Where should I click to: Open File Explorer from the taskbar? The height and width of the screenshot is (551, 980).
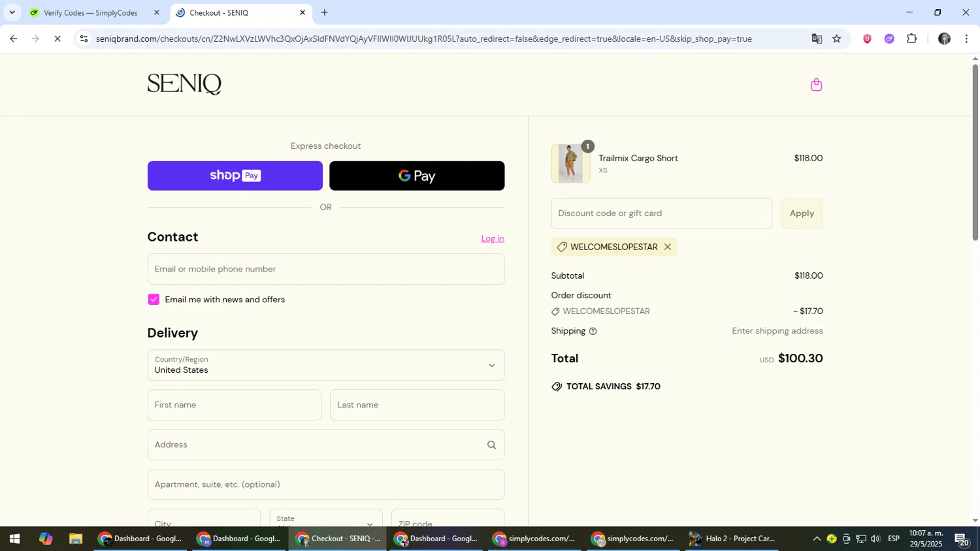76,539
